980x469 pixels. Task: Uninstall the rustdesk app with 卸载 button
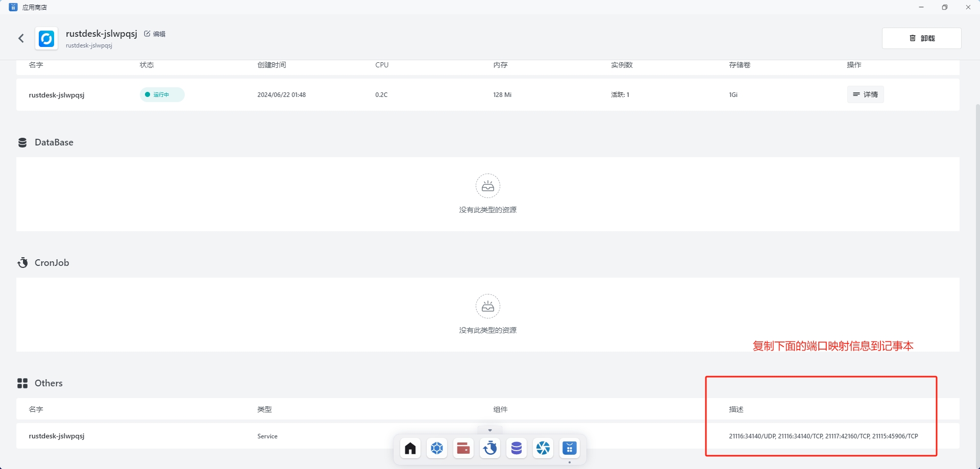(921, 38)
